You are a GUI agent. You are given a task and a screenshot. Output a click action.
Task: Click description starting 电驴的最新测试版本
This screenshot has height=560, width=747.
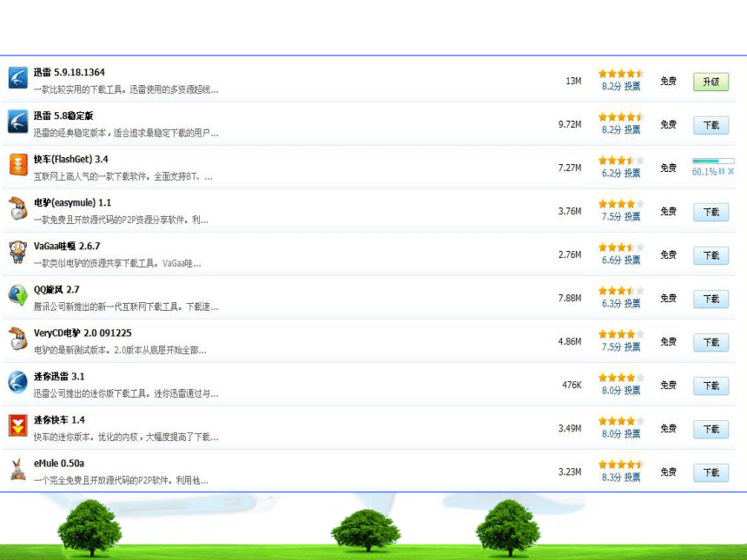[x=120, y=351]
